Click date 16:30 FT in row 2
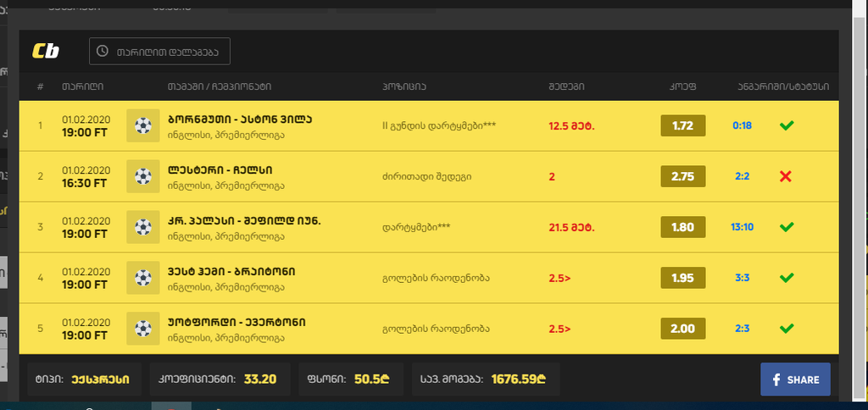Viewport: 868px width, 410px height. coord(85,183)
